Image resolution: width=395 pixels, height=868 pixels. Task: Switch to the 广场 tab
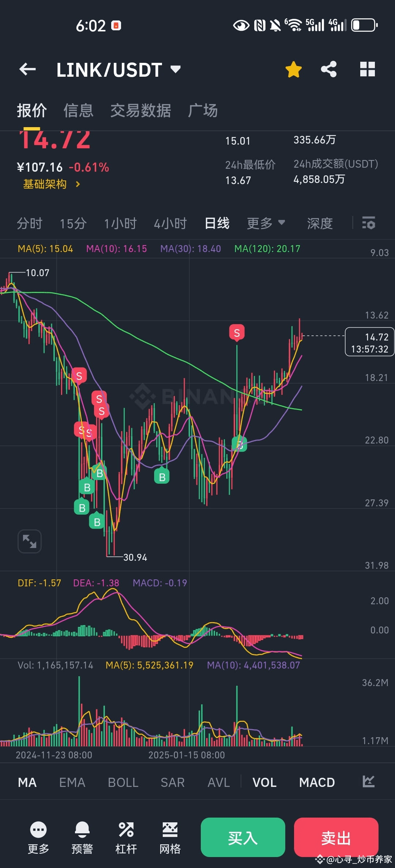[203, 110]
